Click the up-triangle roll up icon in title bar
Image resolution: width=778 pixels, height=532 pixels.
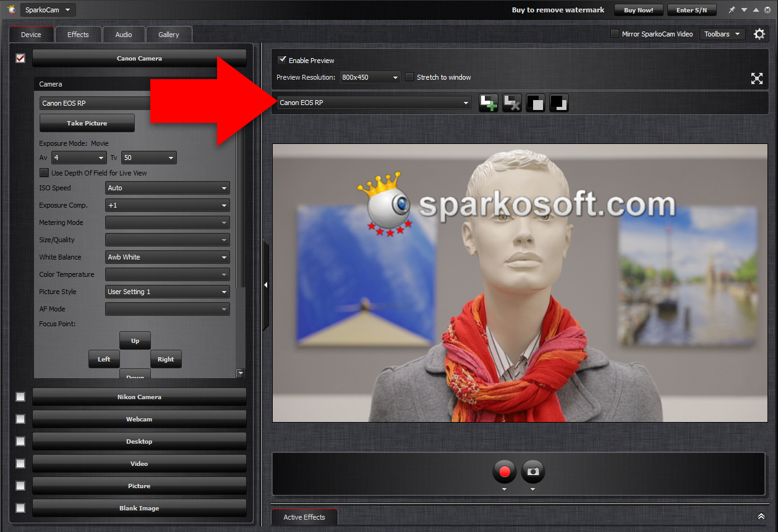pyautogui.click(x=756, y=10)
